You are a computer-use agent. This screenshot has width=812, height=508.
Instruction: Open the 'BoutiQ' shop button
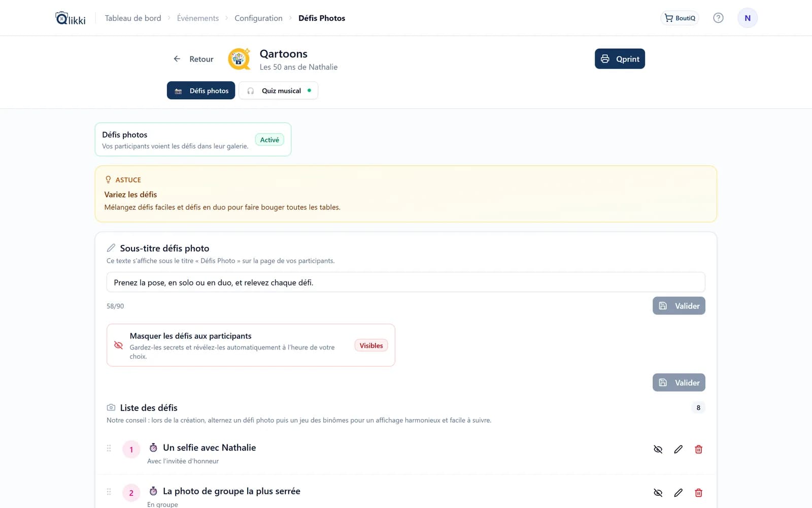click(x=680, y=18)
